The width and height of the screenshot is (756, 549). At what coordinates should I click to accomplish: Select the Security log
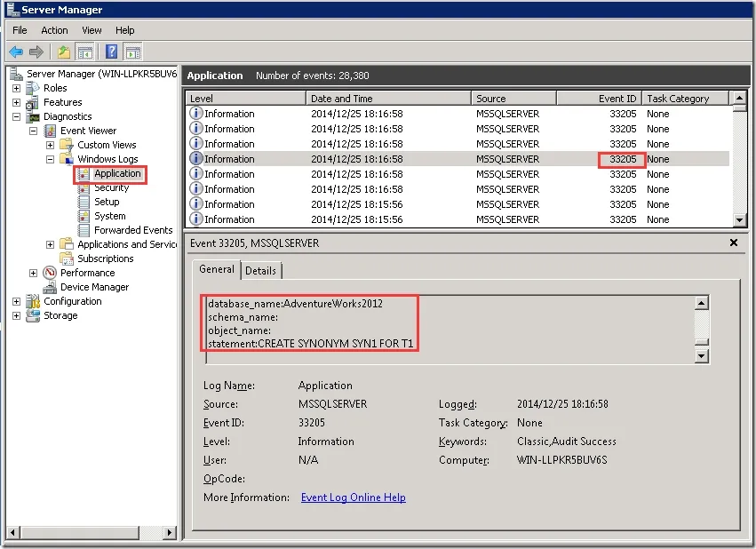click(111, 187)
